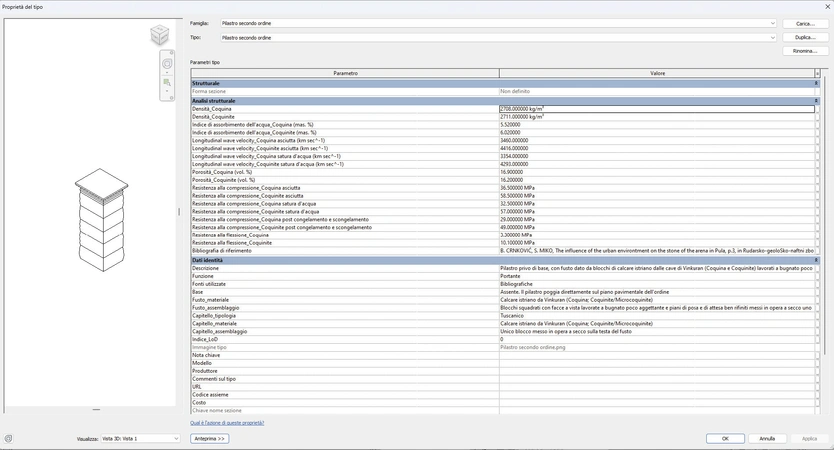
Task: Click the Duplica button
Action: tap(805, 38)
